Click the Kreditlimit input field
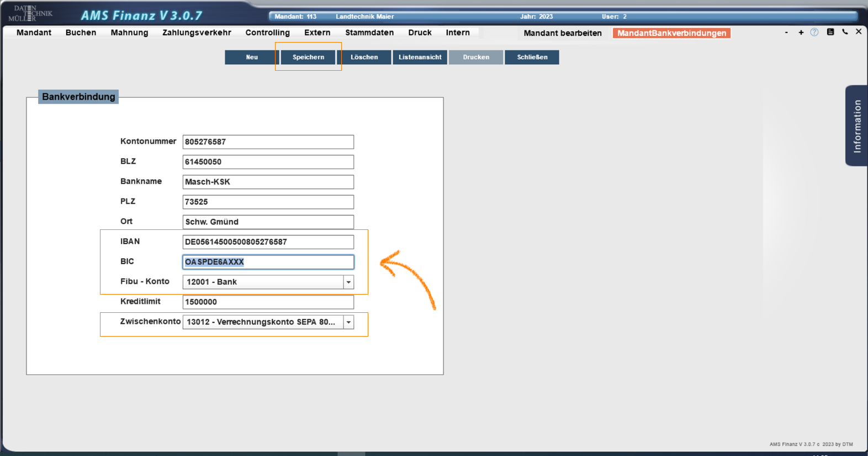 coord(268,302)
